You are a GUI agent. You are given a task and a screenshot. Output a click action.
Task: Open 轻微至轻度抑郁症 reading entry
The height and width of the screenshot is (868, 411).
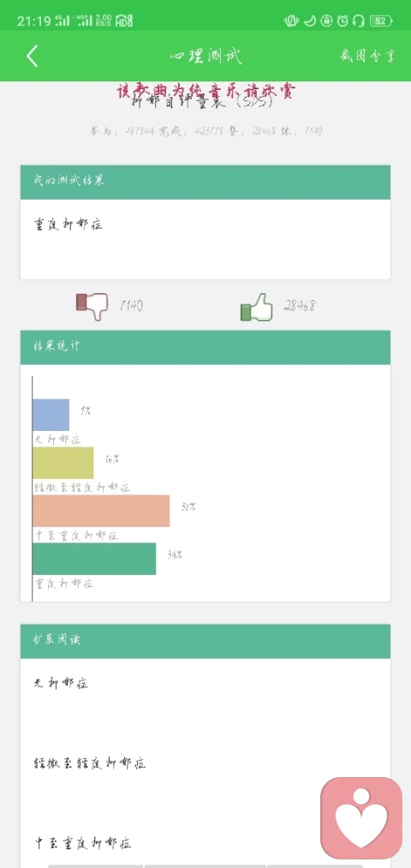[x=90, y=763]
